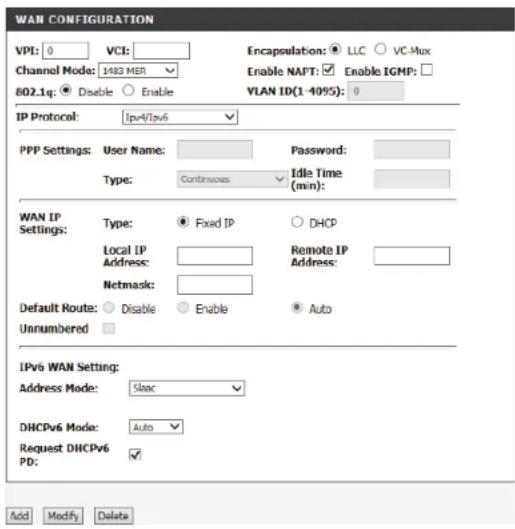Click the PPP Settings label
The height and width of the screenshot is (529, 515).
pyautogui.click(x=55, y=150)
